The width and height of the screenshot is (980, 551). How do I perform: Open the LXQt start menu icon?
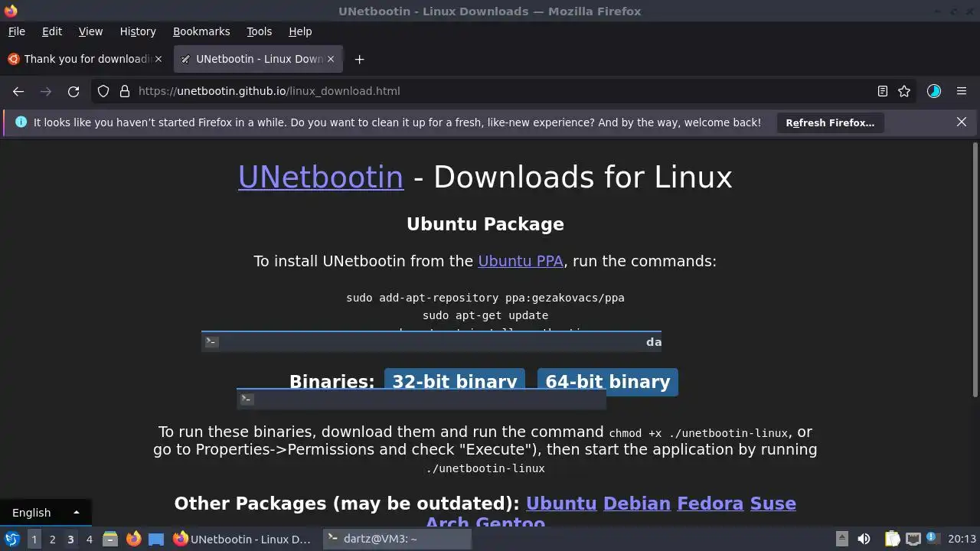click(x=12, y=540)
